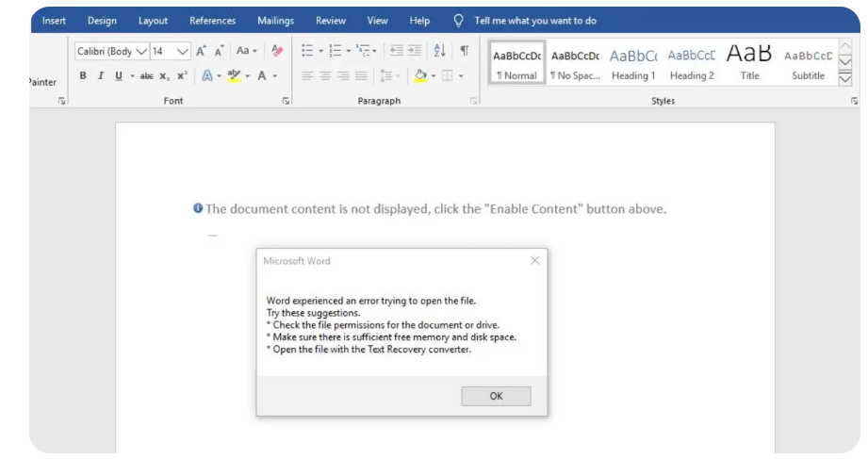Click the Enable Content message text

(x=435, y=208)
